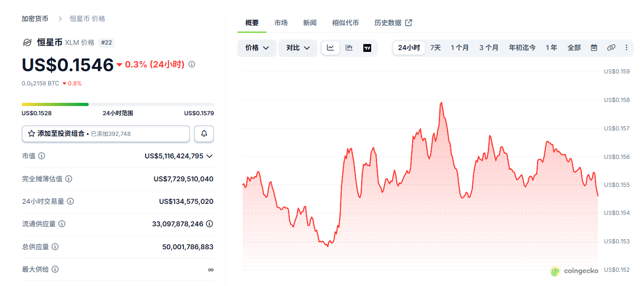Click the infinity max supply value
Viewport: 644px width, 286px height.
pyautogui.click(x=210, y=270)
